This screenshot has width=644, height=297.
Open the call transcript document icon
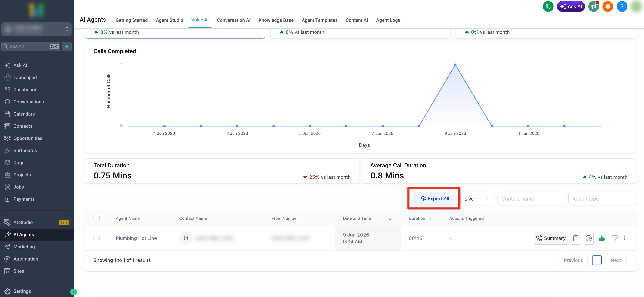[575, 238]
